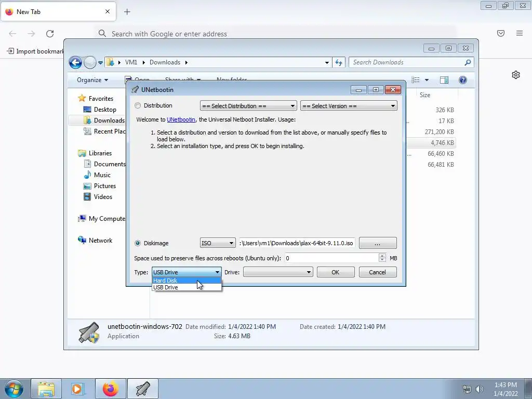Click VM1 in Explorer address bar
This screenshot has width=532, height=399.
131,62
